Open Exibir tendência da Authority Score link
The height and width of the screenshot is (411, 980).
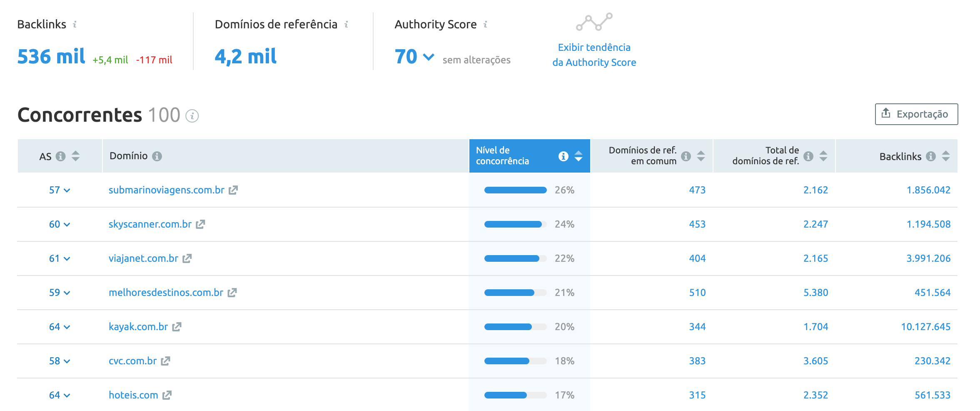(594, 55)
